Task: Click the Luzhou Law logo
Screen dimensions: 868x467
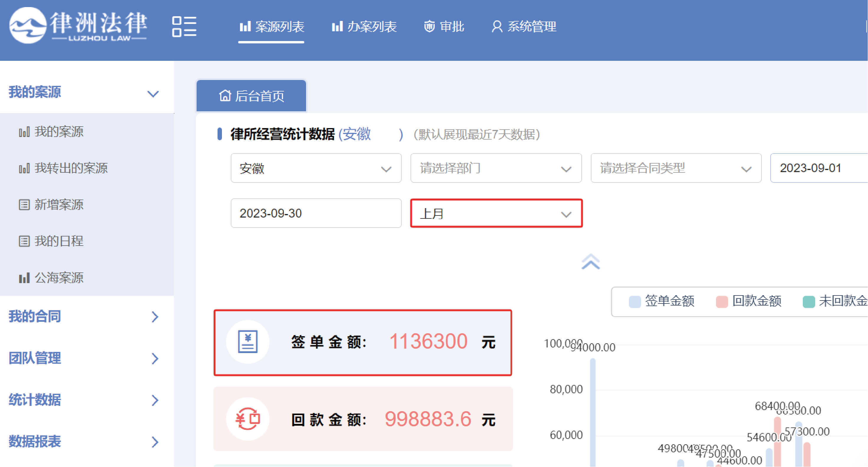Action: click(78, 26)
